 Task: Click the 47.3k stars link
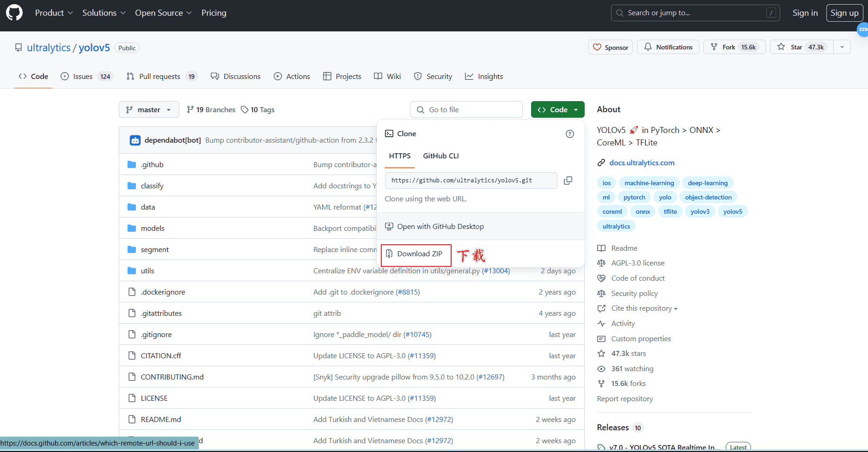click(629, 354)
